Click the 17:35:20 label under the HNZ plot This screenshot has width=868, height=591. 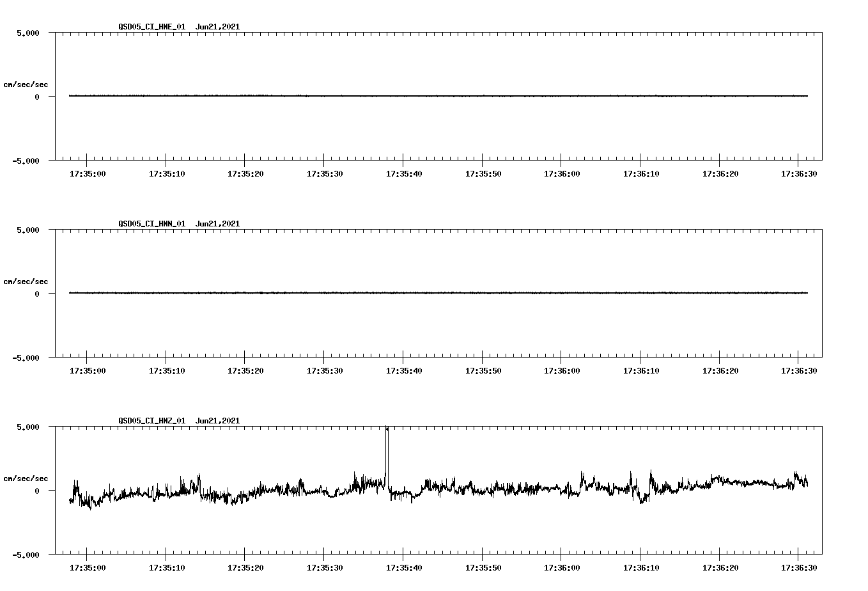245,567
